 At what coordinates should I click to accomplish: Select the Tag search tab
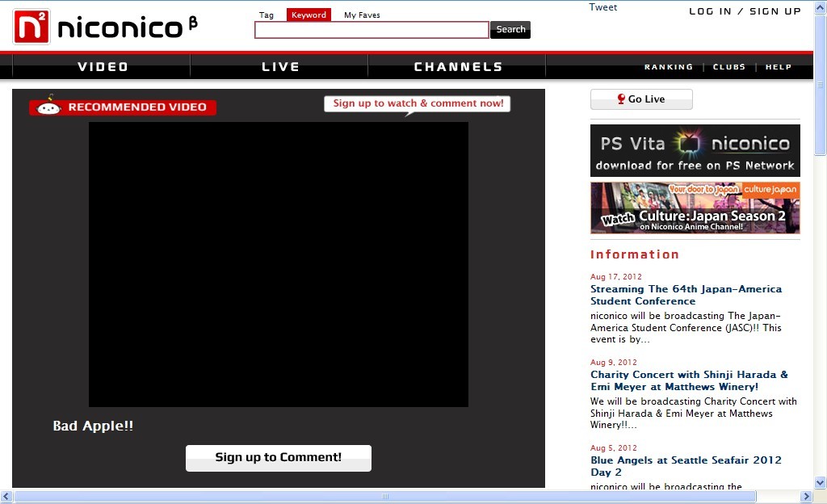click(267, 15)
